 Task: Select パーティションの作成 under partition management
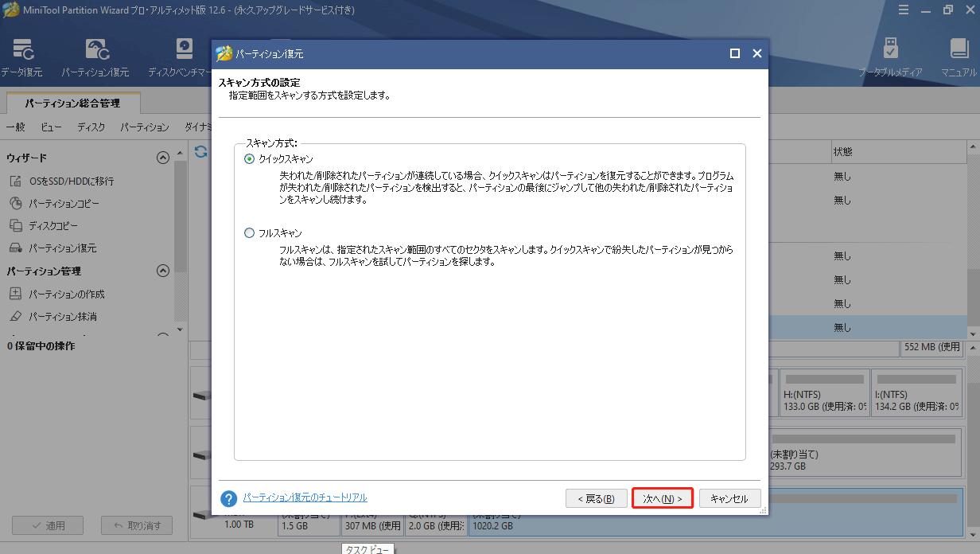[68, 295]
